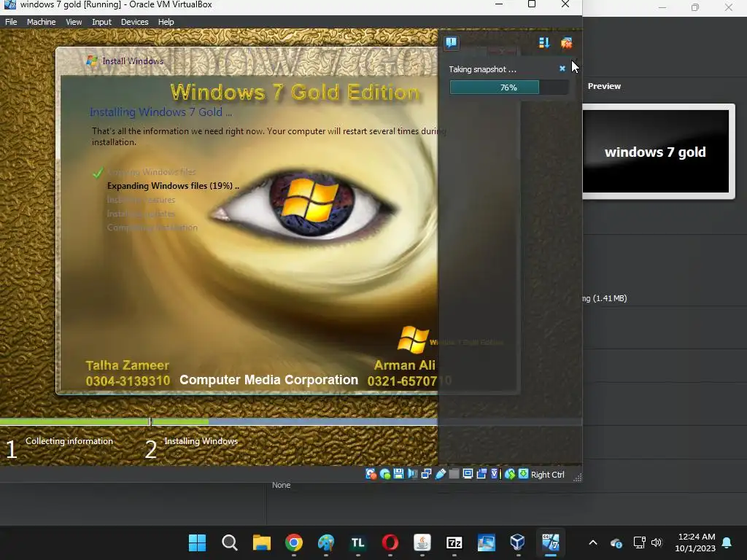
Task: Open the TL app from the taskbar
Action: [x=357, y=542]
